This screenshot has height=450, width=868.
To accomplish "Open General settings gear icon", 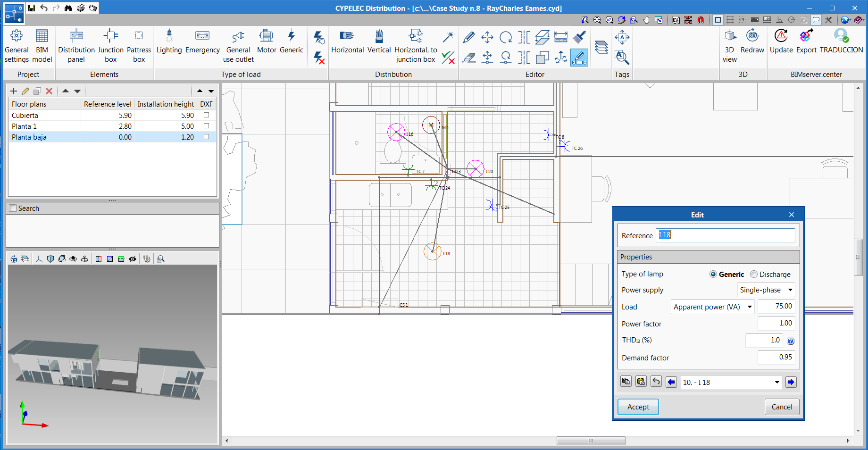I will pos(17,36).
